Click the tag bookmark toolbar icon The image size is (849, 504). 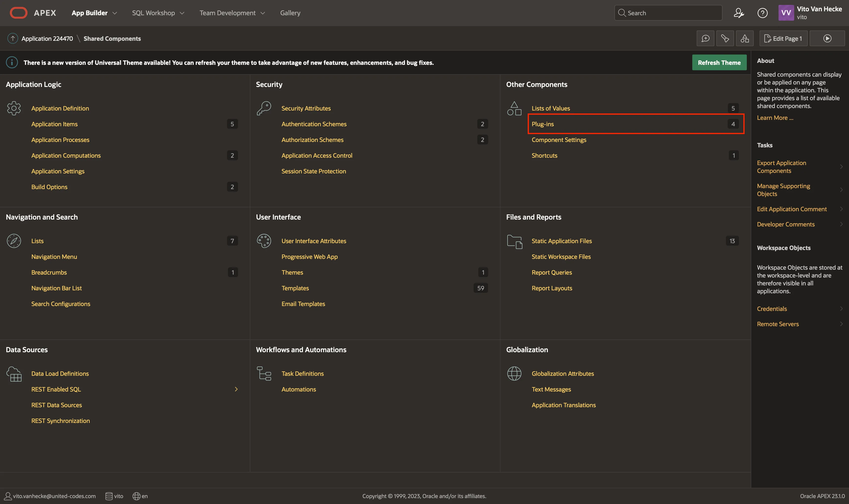pyautogui.click(x=725, y=38)
